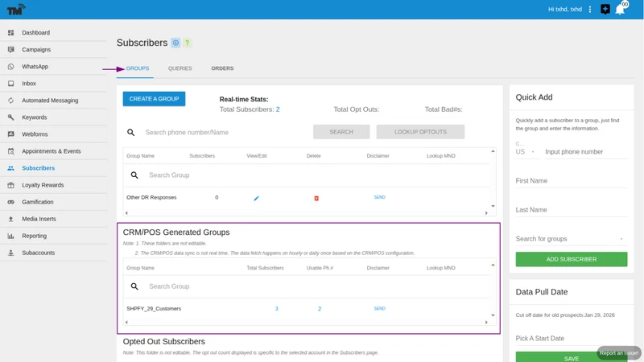The height and width of the screenshot is (362, 644).
Task: Open the Appointments & Events calendar icon
Action: click(10, 151)
